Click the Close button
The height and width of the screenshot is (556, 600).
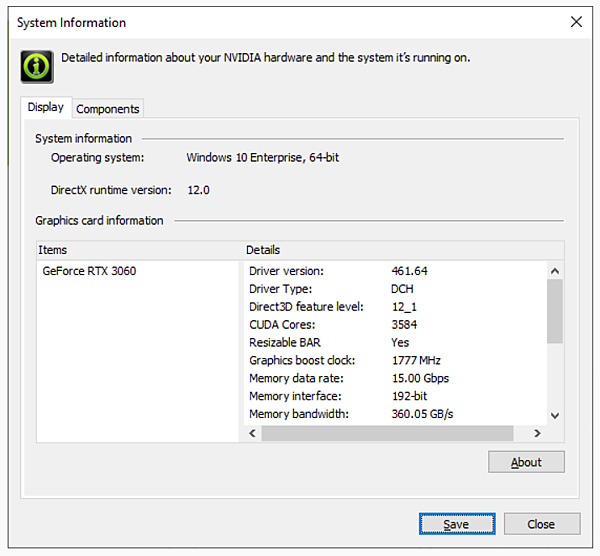pos(542,524)
